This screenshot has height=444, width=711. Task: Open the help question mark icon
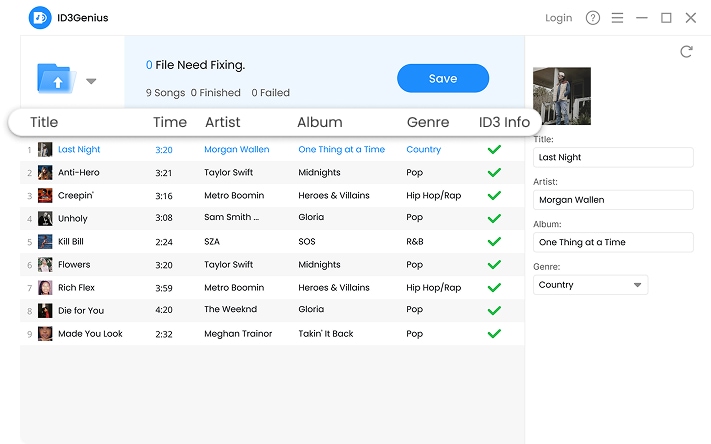(x=593, y=18)
